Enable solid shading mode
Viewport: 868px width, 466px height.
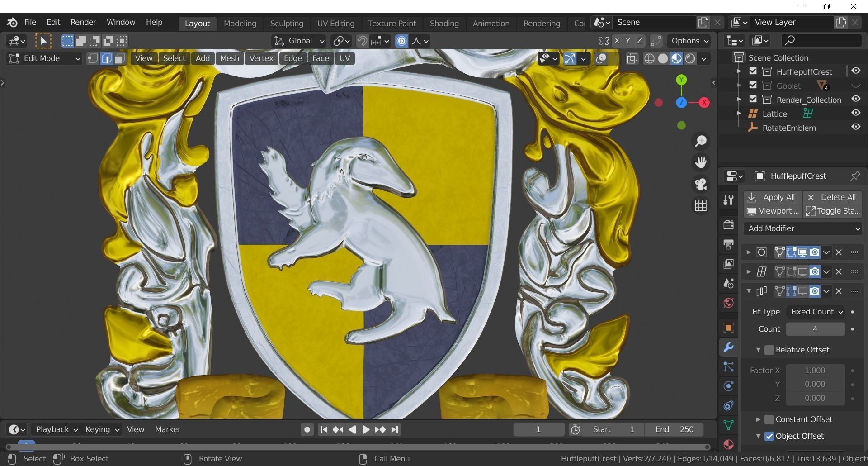(x=663, y=59)
